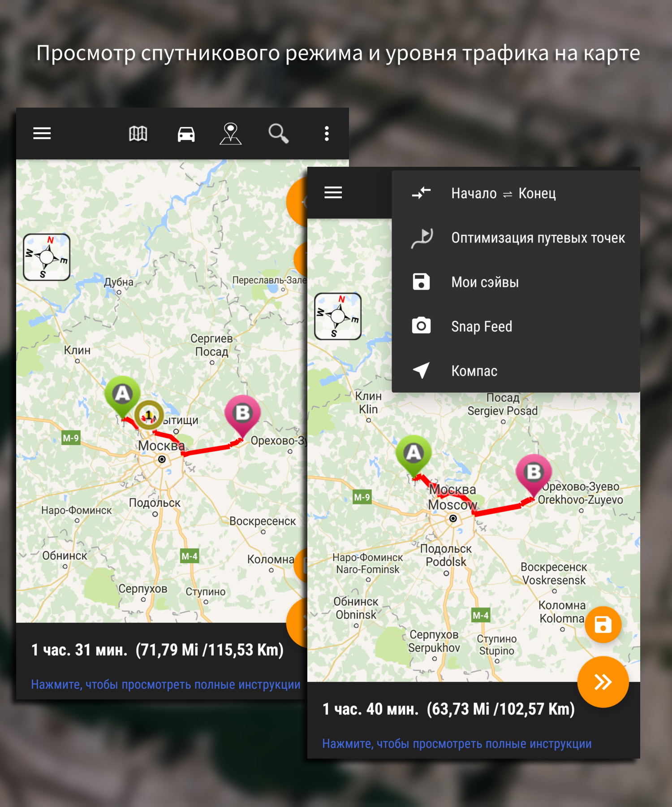Screen dimensions: 672x807
Task: Tap Ступино label on left map
Action: [x=206, y=592]
